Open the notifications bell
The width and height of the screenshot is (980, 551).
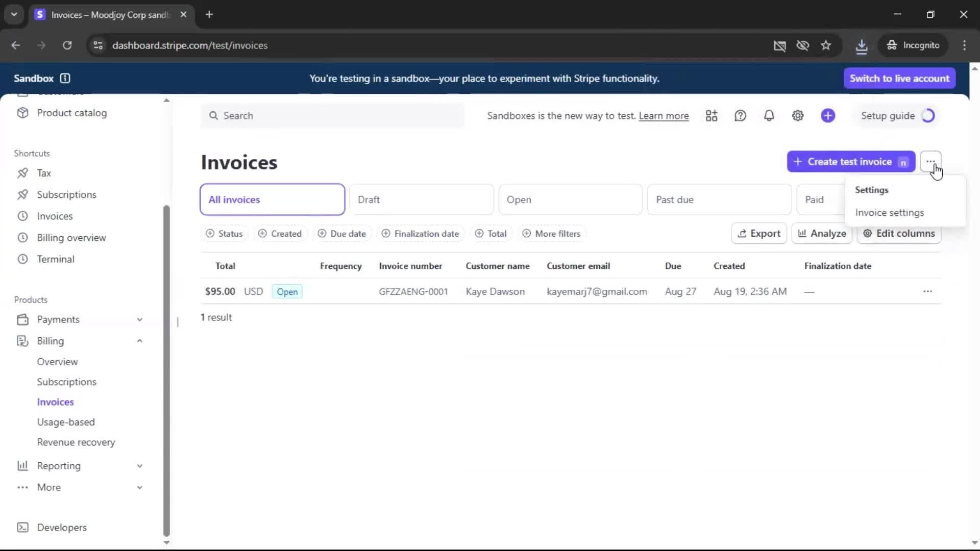[x=769, y=116]
